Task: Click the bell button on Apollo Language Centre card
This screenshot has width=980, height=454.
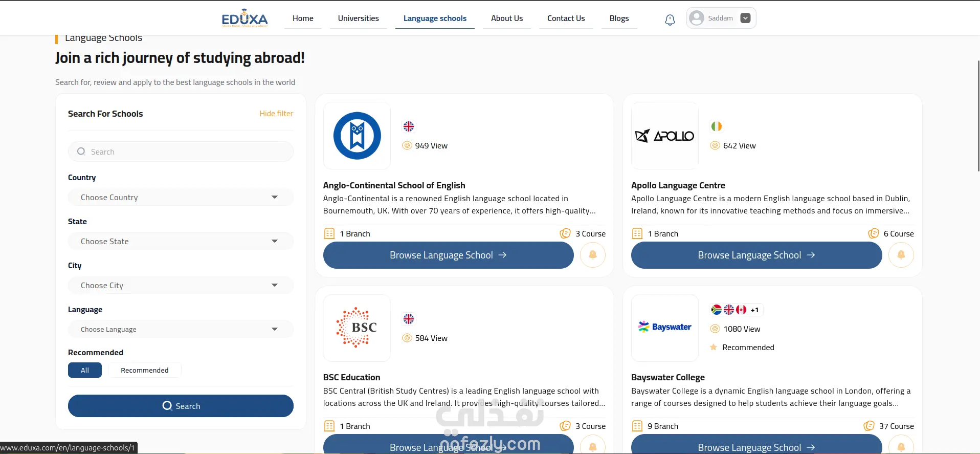Action: coord(901,255)
